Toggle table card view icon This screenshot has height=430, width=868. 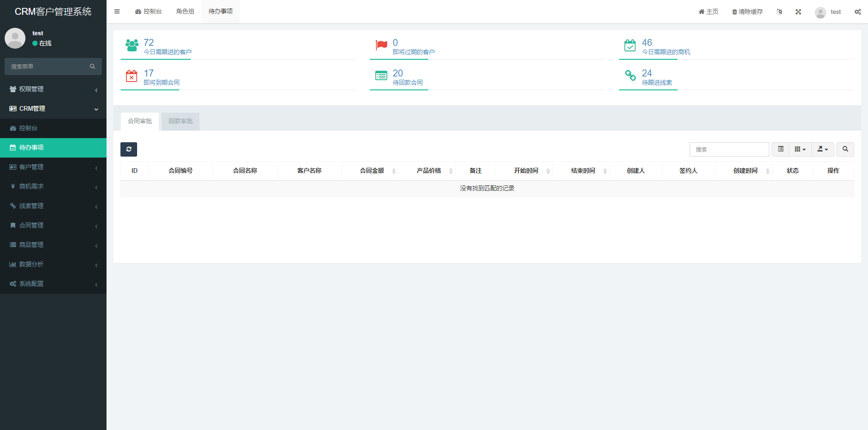coord(780,149)
